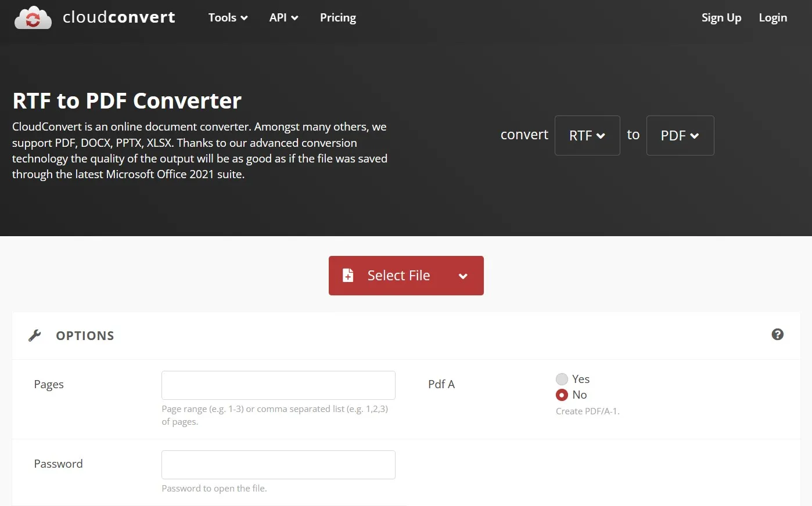This screenshot has height=506, width=812.
Task: Open the Pricing page
Action: (337, 17)
